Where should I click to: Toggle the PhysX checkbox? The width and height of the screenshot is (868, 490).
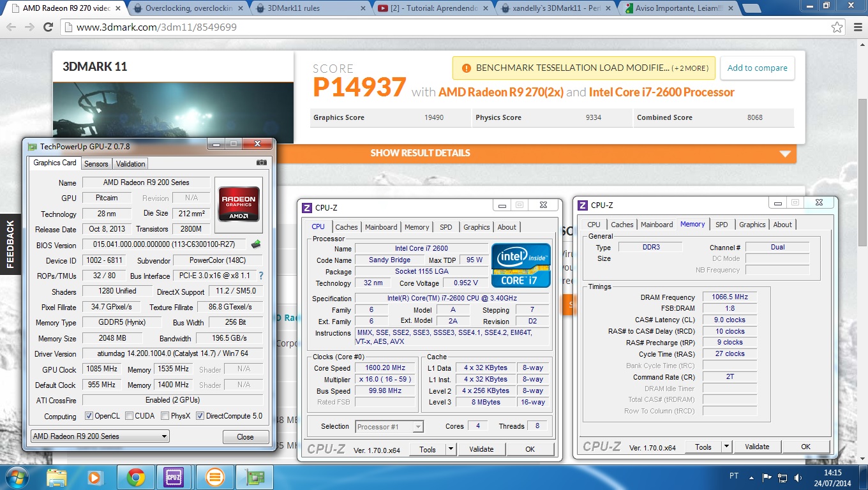(x=165, y=416)
